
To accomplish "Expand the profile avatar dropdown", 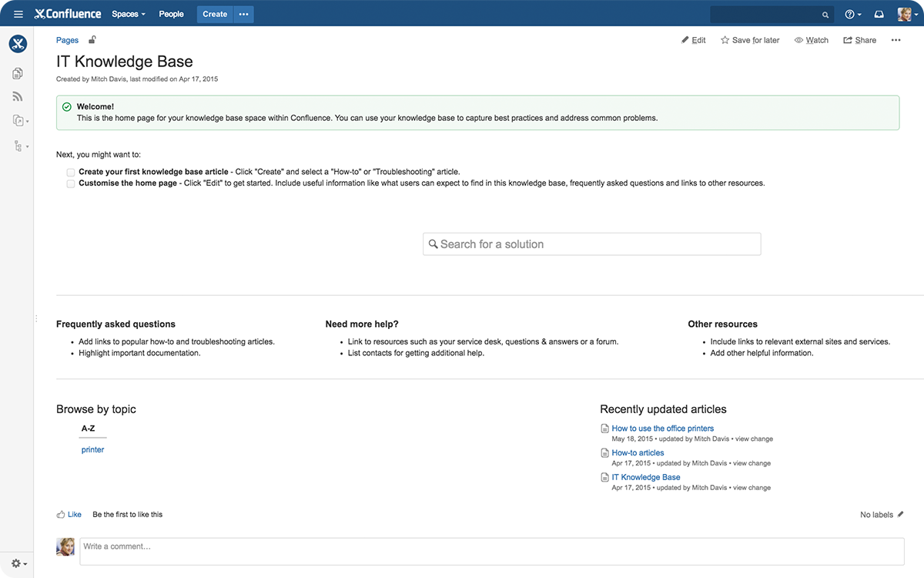I will click(907, 14).
